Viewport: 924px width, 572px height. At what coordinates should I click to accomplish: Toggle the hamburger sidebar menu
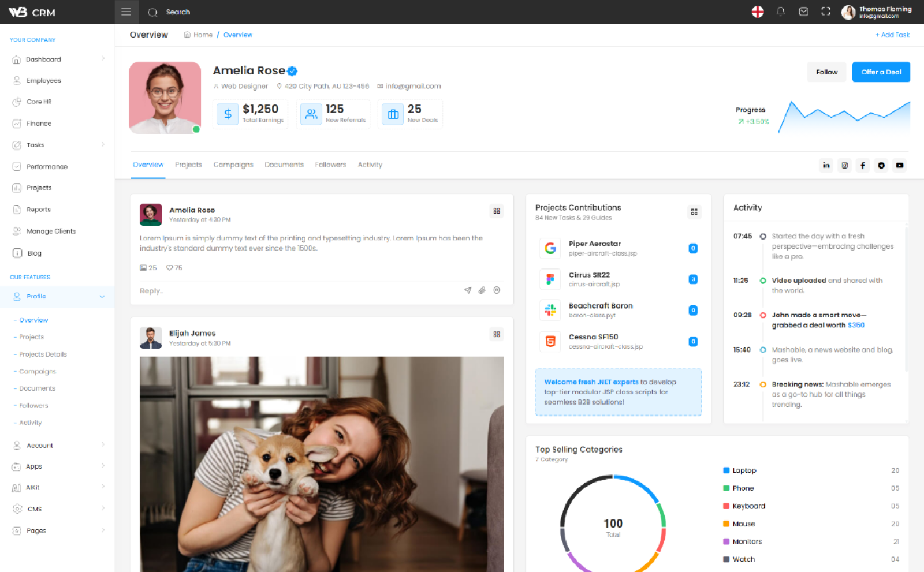(126, 12)
